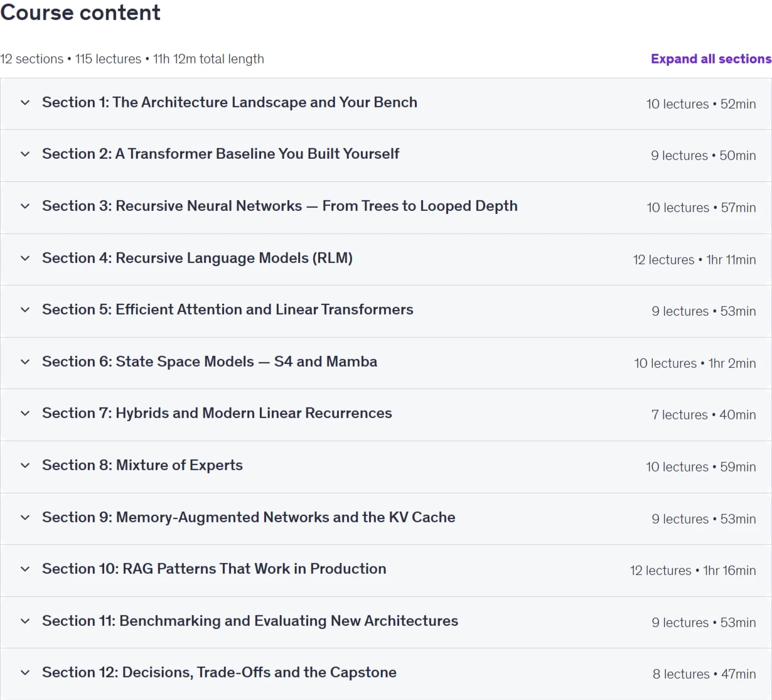The width and height of the screenshot is (772, 700).
Task: Click '12 lectures • 1hr 16min' in Section 10
Action: [x=693, y=571]
